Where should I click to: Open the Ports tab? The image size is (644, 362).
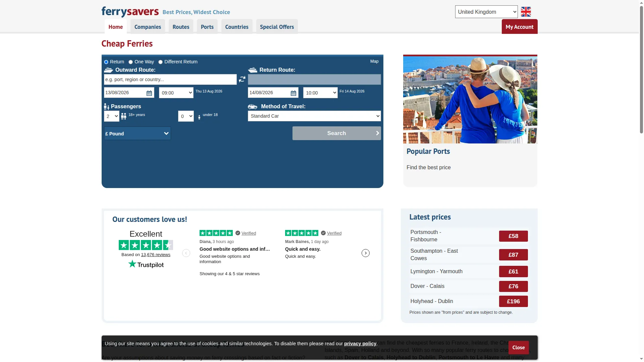tap(207, 27)
